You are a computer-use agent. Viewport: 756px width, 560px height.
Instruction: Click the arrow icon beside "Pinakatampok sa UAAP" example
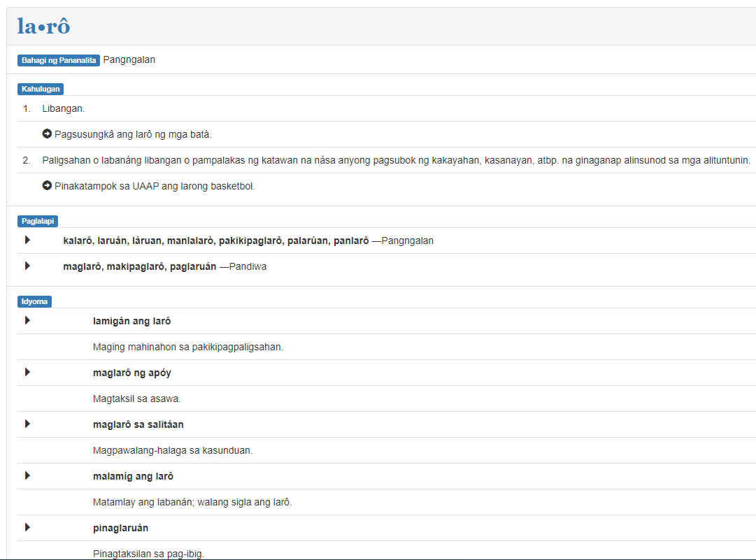click(47, 186)
